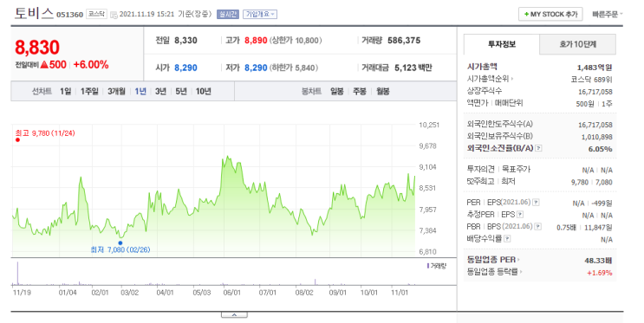Click the +1.69% industry change value

600,273
